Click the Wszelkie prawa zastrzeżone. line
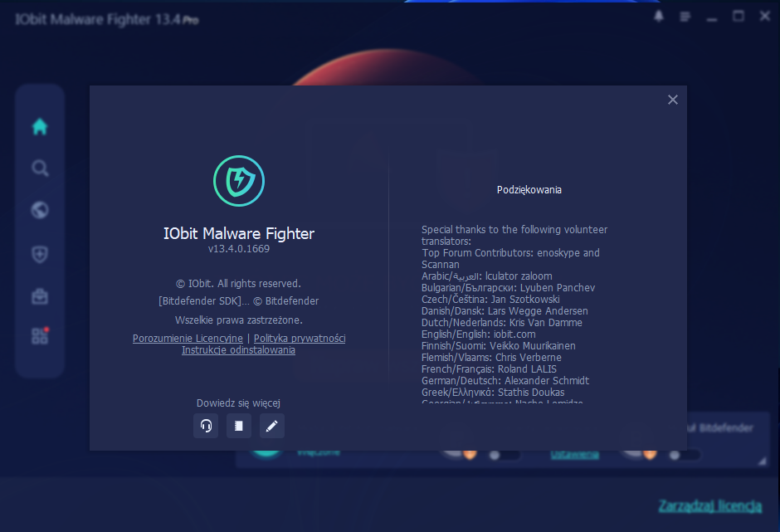 click(239, 320)
